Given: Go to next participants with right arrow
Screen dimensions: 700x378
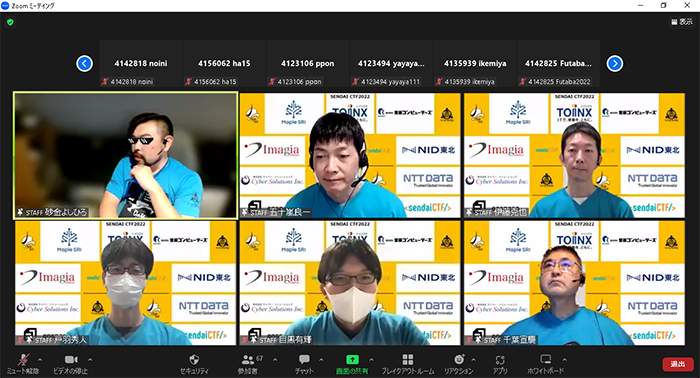Looking at the screenshot, I should [x=615, y=63].
